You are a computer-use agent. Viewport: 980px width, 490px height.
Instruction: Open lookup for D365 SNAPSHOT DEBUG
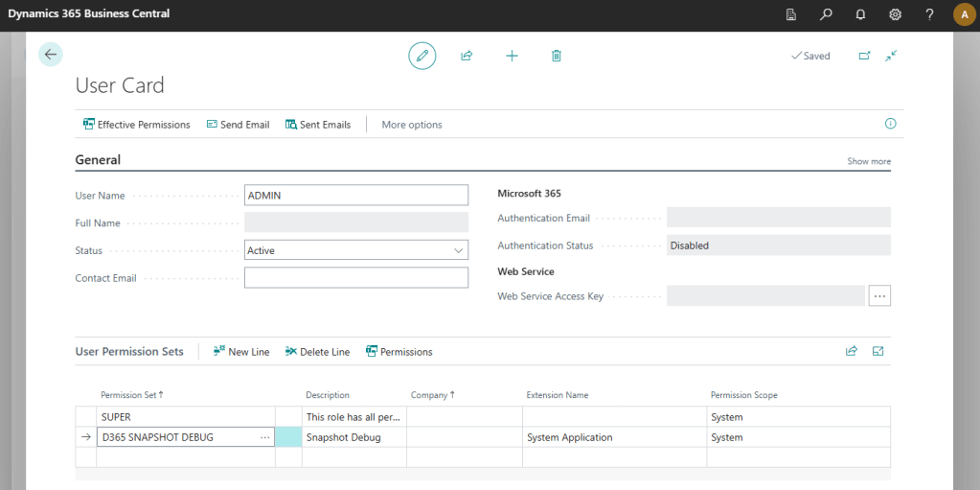point(265,437)
